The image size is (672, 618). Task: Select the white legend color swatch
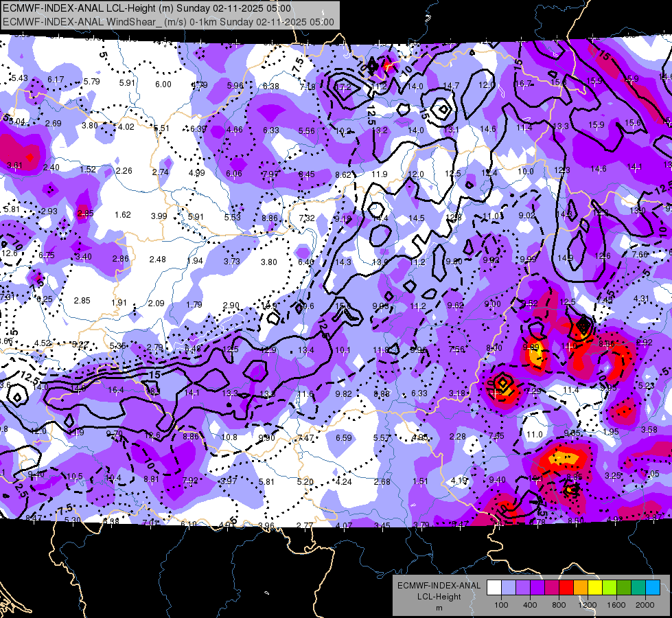pyautogui.click(x=494, y=588)
